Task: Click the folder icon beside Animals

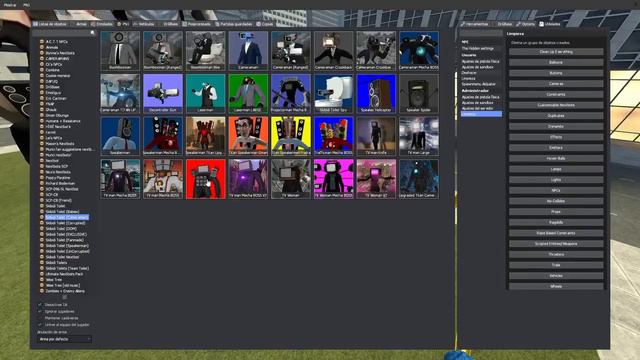Action: pyautogui.click(x=42, y=47)
